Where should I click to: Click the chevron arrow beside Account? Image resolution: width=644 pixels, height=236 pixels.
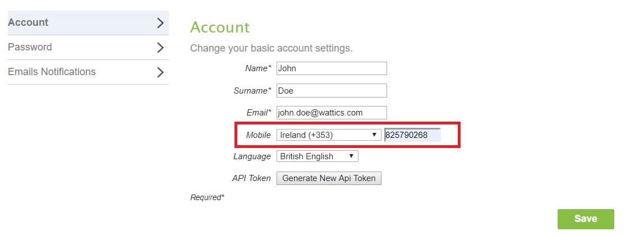coord(160,23)
